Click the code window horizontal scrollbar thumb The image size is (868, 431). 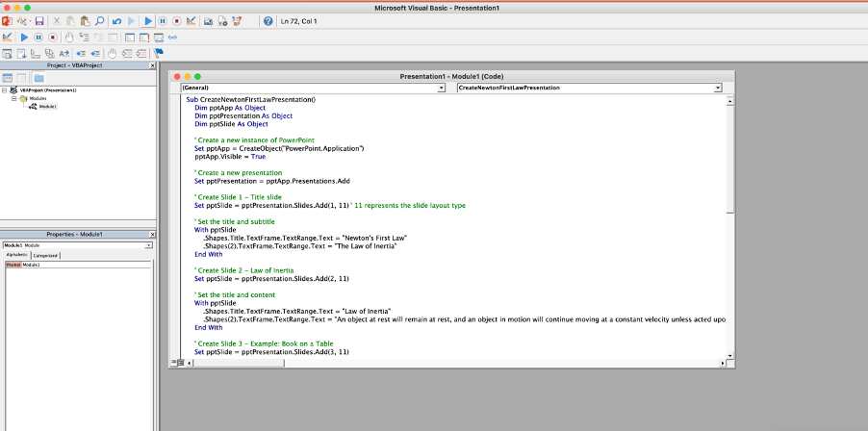[239, 363]
